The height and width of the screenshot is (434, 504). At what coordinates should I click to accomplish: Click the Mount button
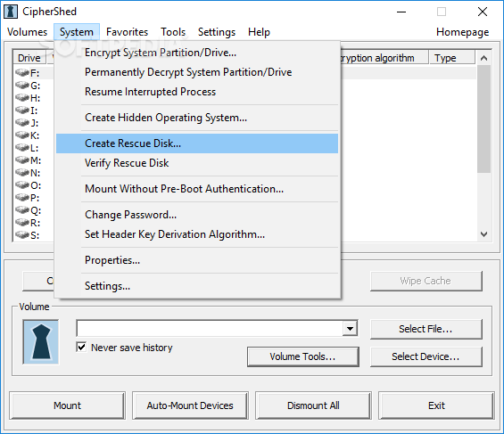tap(67, 405)
